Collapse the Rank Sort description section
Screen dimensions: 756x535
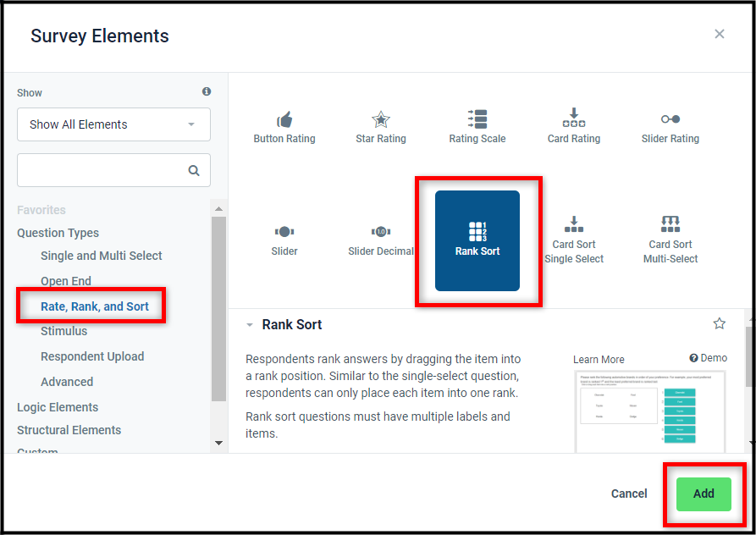(x=249, y=325)
